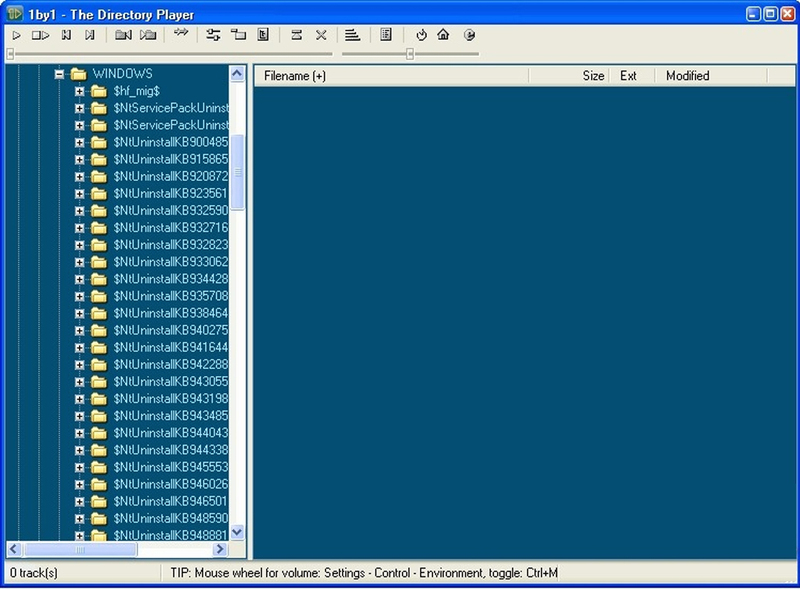Expand the $NtUninstallKB932590 folder node
Image resolution: width=800 pixels, height=589 pixels.
coord(80,211)
